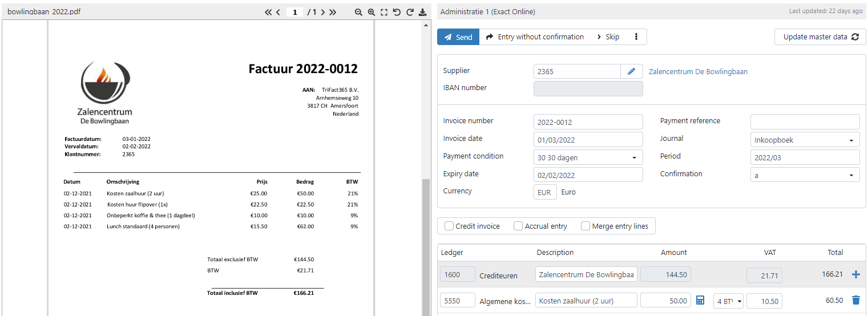868x316 pixels.
Task: Click Totaal inclusief BTW €166.21 amount
Action: click(304, 293)
